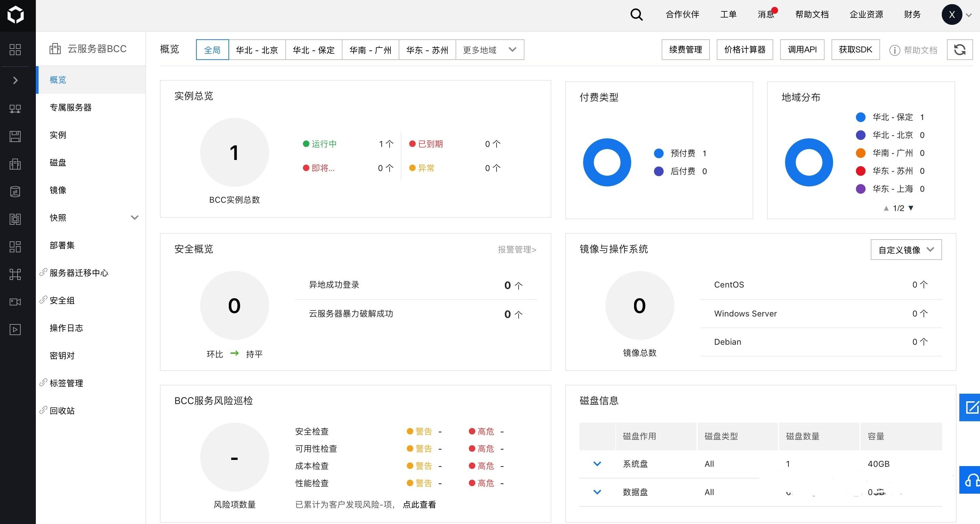Click the network nodes sidebar icon
The height and width of the screenshot is (524, 980).
pyautogui.click(x=15, y=274)
